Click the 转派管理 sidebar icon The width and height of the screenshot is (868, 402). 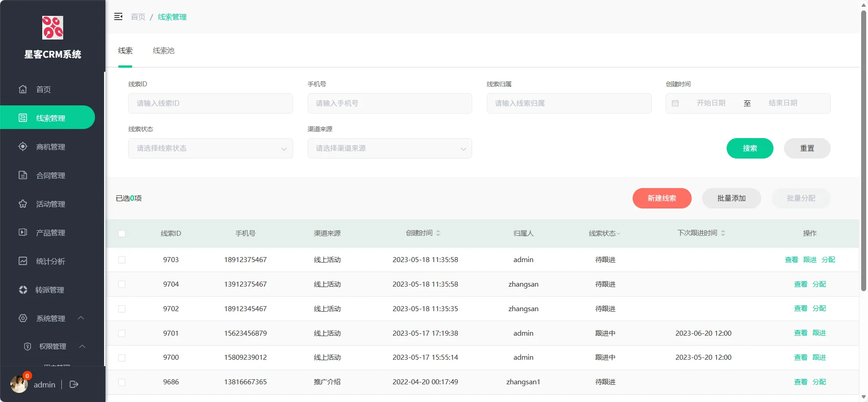tap(23, 289)
